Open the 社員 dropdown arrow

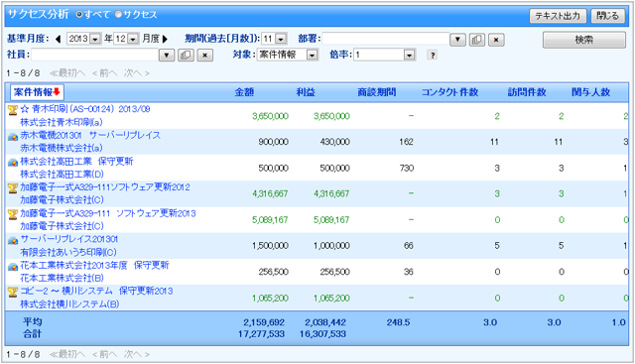[x=167, y=56]
